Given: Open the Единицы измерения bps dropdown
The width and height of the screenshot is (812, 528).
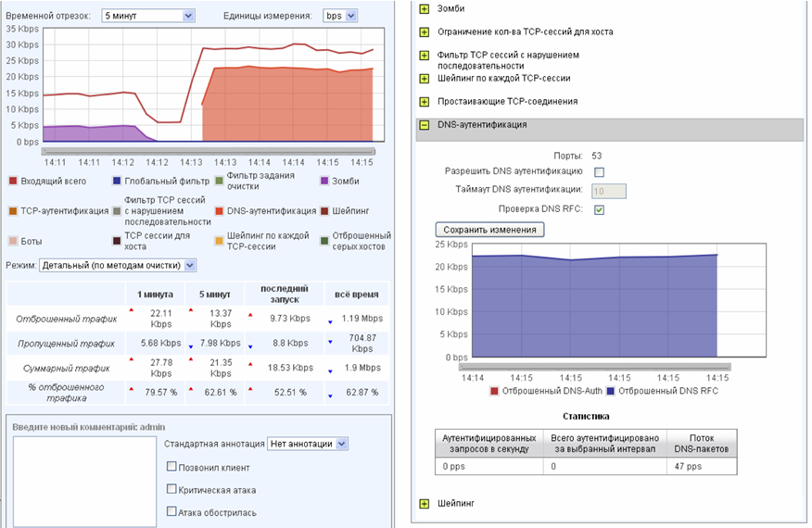Looking at the screenshot, I should [x=340, y=16].
